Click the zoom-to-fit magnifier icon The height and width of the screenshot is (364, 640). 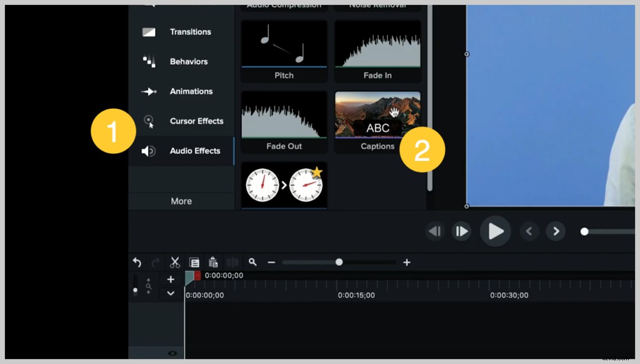click(x=252, y=262)
